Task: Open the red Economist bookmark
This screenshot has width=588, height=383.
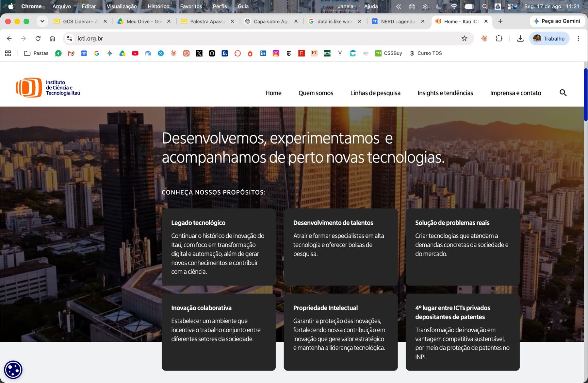Action: (x=302, y=53)
